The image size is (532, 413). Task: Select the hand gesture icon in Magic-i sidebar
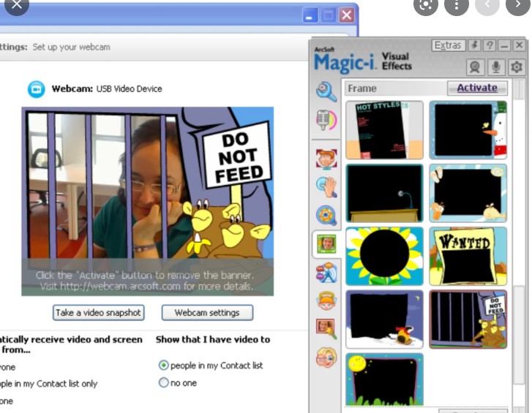point(326,186)
